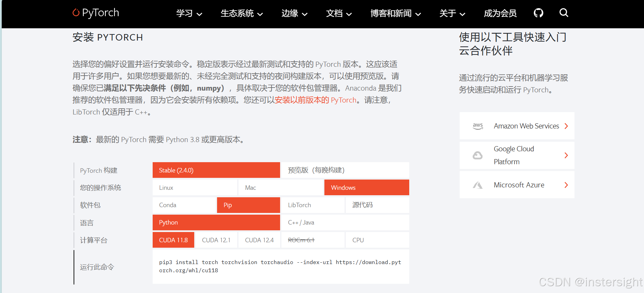
Task: Click the PyTorch logo in the header
Action: coord(96,13)
